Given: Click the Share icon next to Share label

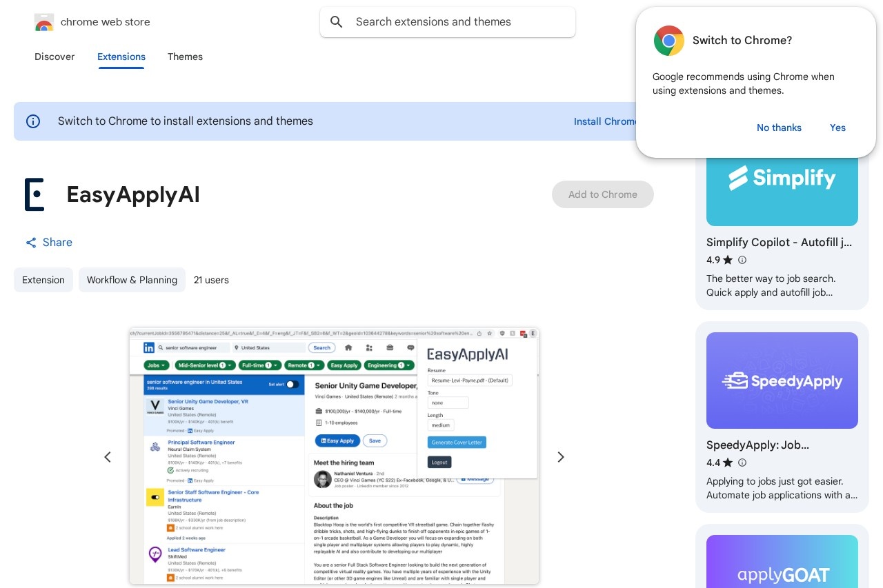Looking at the screenshot, I should [x=31, y=243].
